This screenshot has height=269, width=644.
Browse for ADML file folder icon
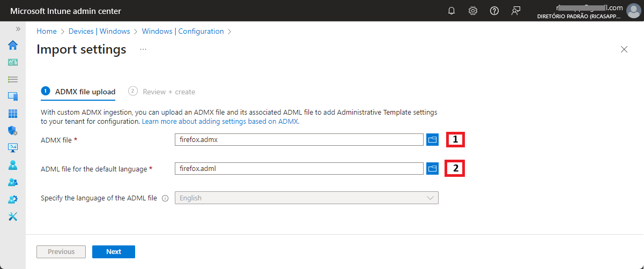(432, 168)
